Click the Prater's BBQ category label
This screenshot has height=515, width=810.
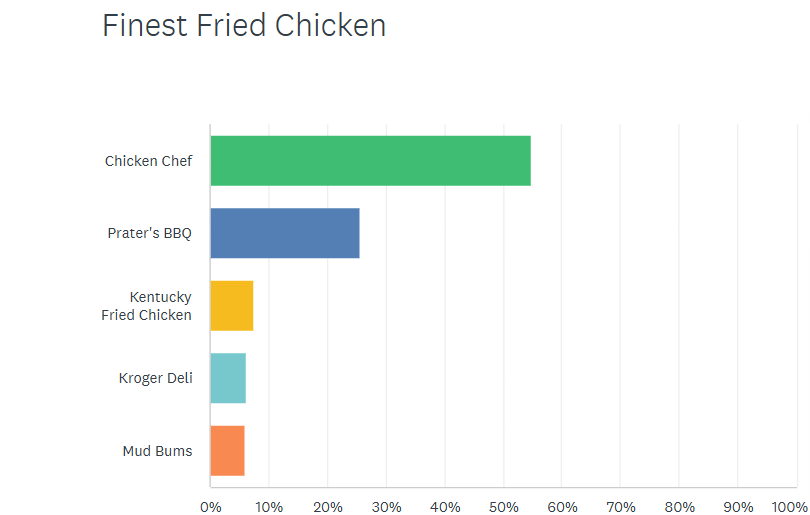150,233
